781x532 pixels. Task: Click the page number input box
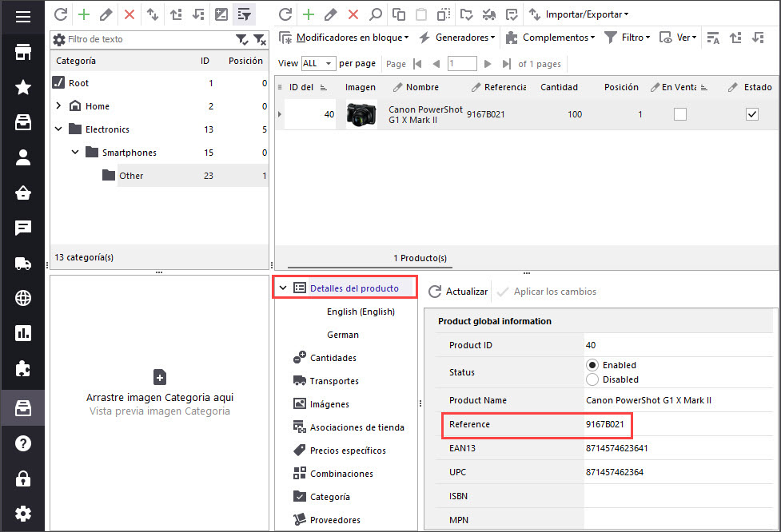point(462,64)
